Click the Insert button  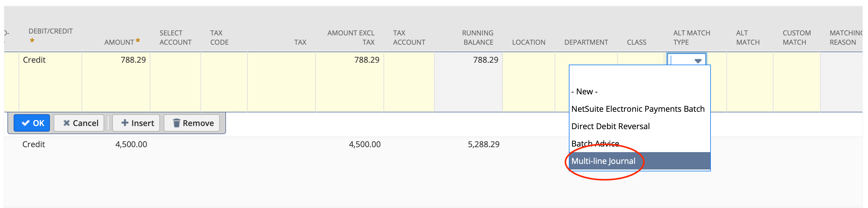pyautogui.click(x=136, y=123)
